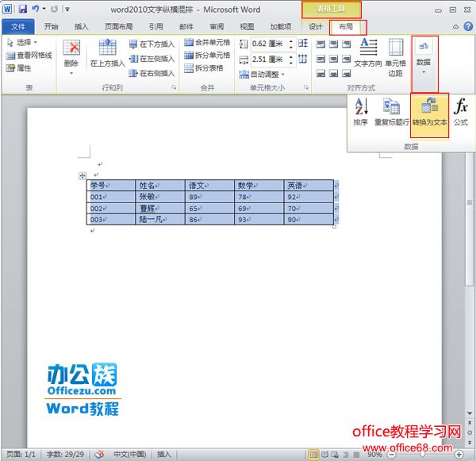476x461 pixels.
Task: Switch to the 视图 ribbon tab
Action: click(x=247, y=27)
